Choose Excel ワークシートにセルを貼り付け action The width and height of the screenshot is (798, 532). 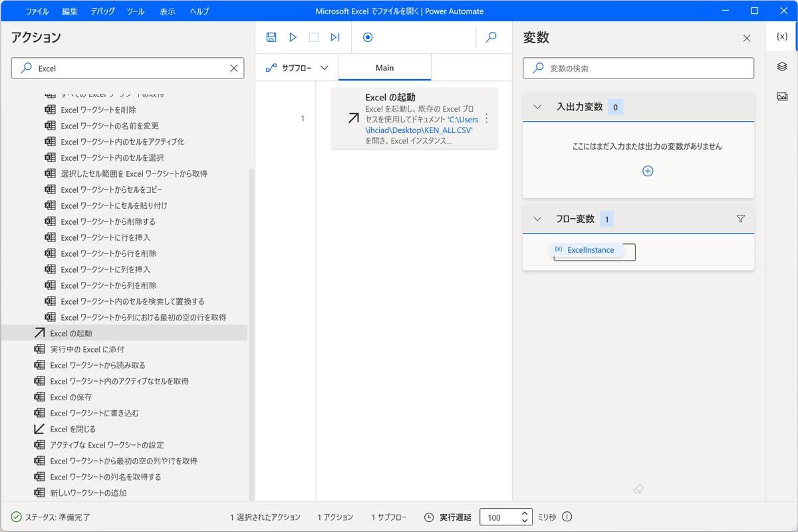(x=114, y=205)
